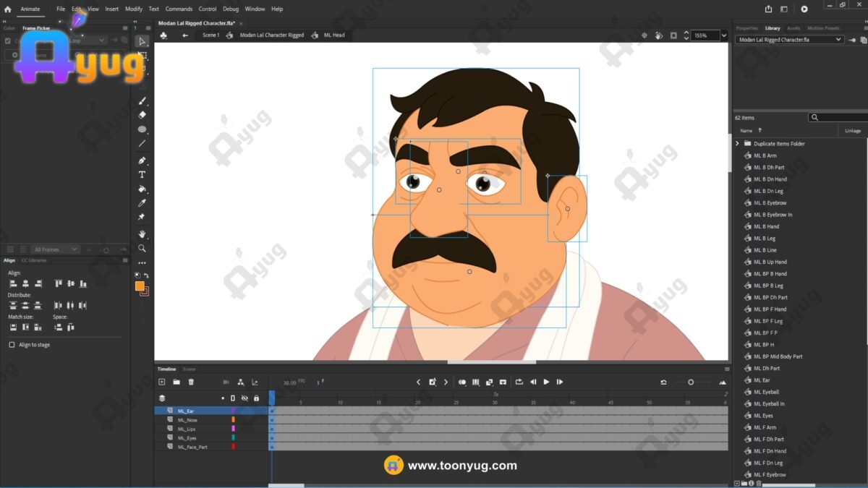Go to Modan Lal Character Rigged breadcrumb
This screenshot has width=868, height=488.
coord(272,35)
